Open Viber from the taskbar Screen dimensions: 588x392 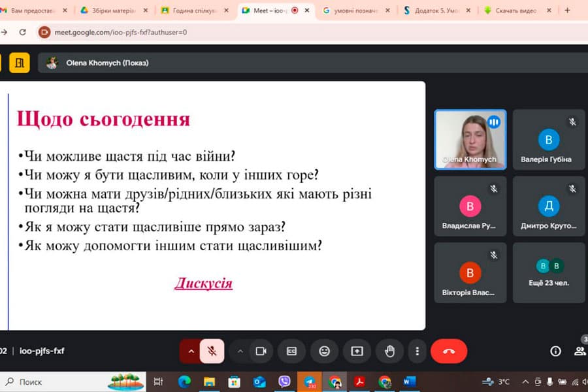(x=284, y=382)
